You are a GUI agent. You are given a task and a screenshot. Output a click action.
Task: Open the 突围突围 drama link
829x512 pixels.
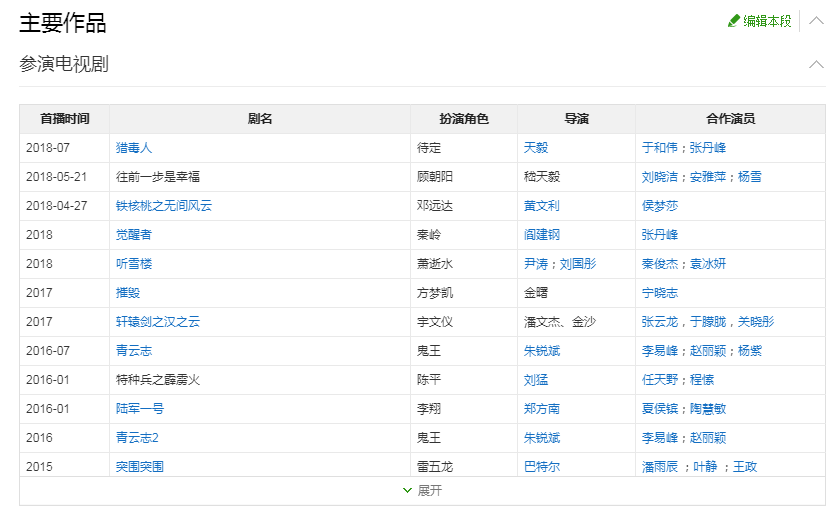(140, 467)
